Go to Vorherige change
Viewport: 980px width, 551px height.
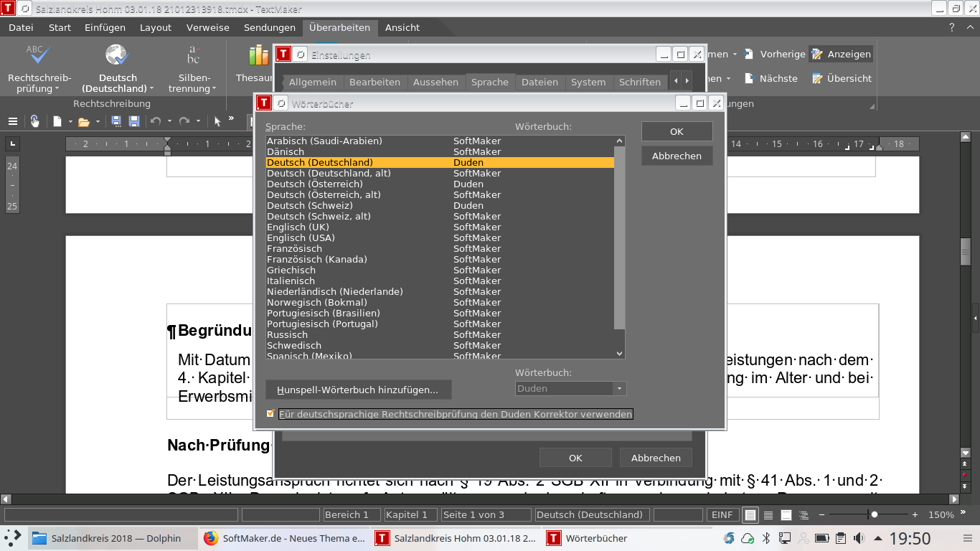pyautogui.click(x=774, y=54)
